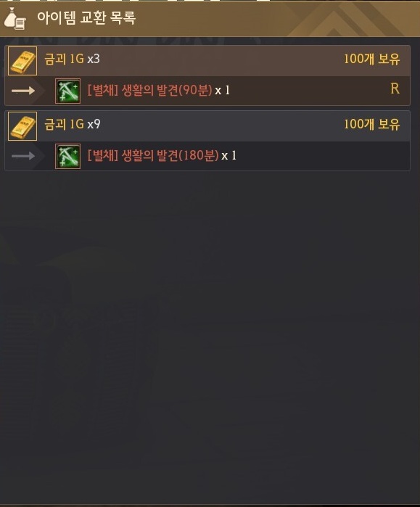Viewport: 420px width, 507px height.
Task: Click the R shortcut indicator
Action: (395, 88)
